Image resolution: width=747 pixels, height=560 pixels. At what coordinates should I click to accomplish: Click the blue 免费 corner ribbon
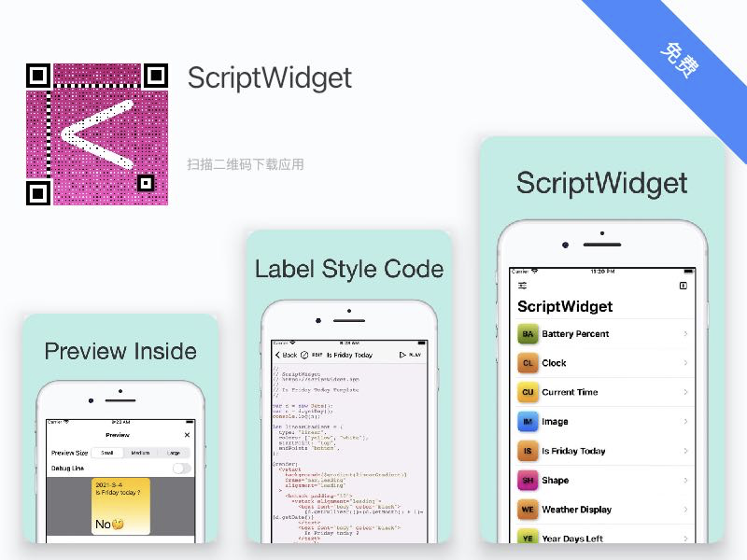[x=679, y=61]
